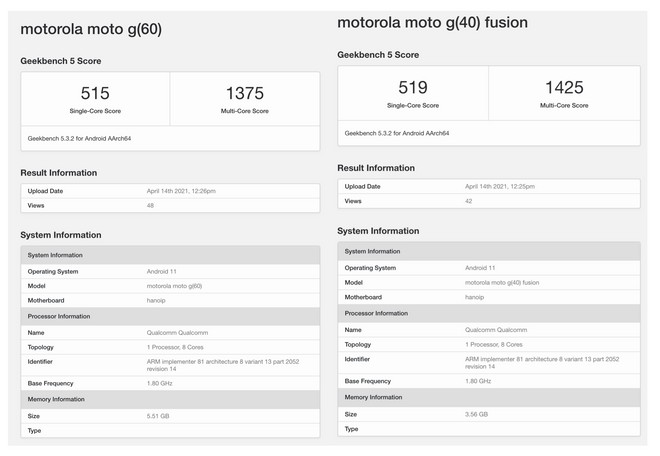This screenshot has height=456, width=660.
Task: Click the g(40) fusion memory size 3.56 GB
Action: click(476, 414)
